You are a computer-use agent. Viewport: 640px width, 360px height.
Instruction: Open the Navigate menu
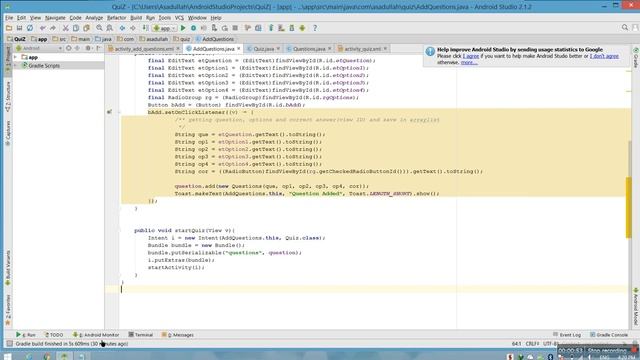[x=55, y=18]
